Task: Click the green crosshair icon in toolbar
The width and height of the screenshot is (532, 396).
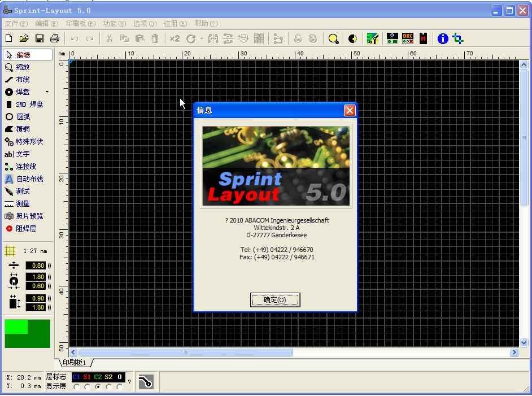Action: click(458, 38)
